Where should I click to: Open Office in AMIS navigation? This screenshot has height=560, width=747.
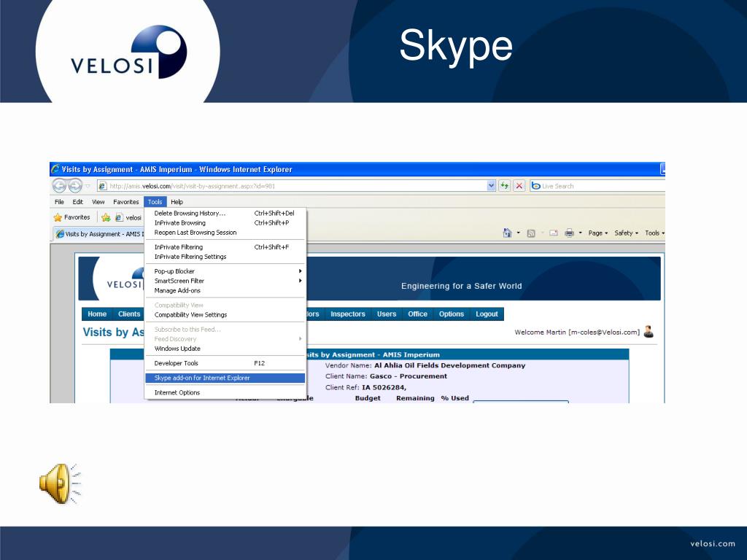[417, 314]
